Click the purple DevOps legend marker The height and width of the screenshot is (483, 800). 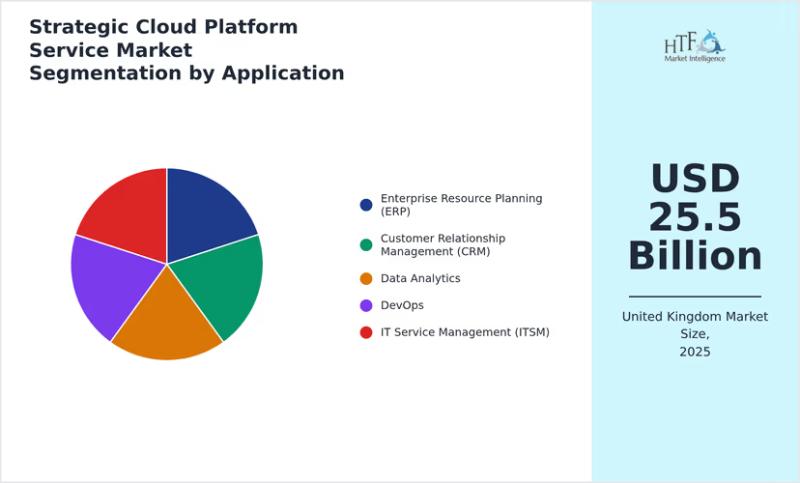click(366, 305)
